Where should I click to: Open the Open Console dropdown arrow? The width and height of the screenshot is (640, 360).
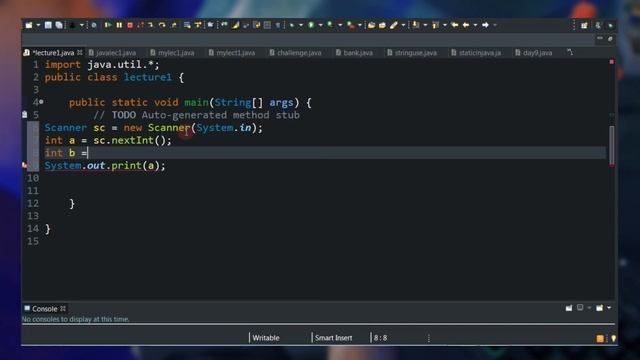[609, 308]
